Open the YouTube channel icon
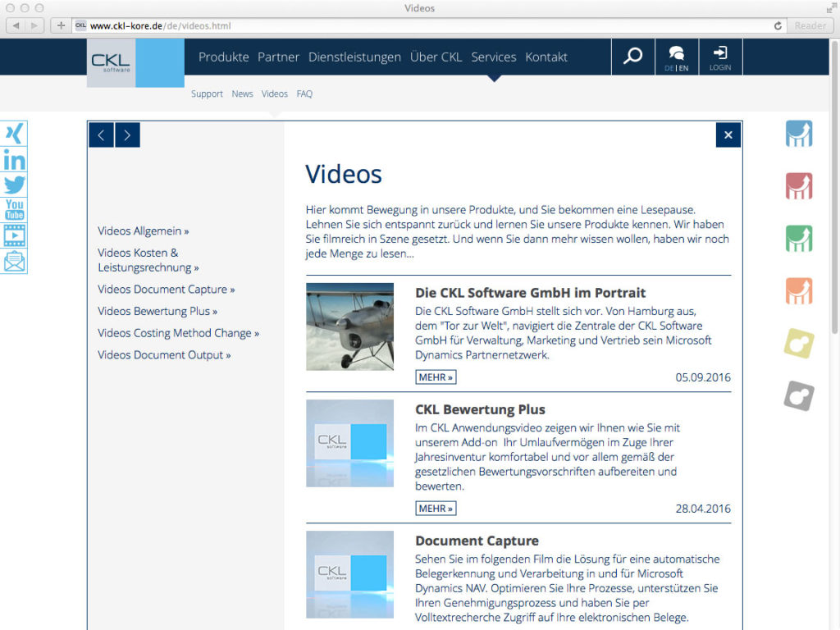The height and width of the screenshot is (630, 840). click(14, 209)
